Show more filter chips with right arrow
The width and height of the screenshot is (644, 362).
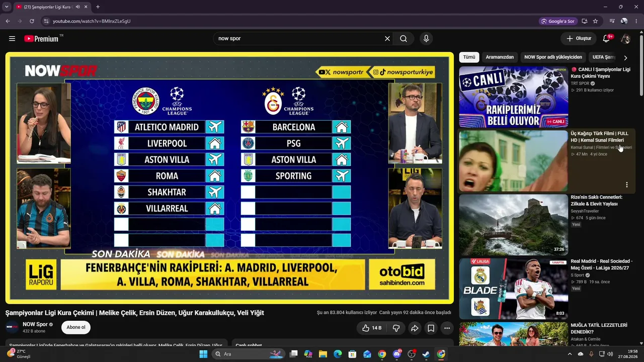coord(625,58)
